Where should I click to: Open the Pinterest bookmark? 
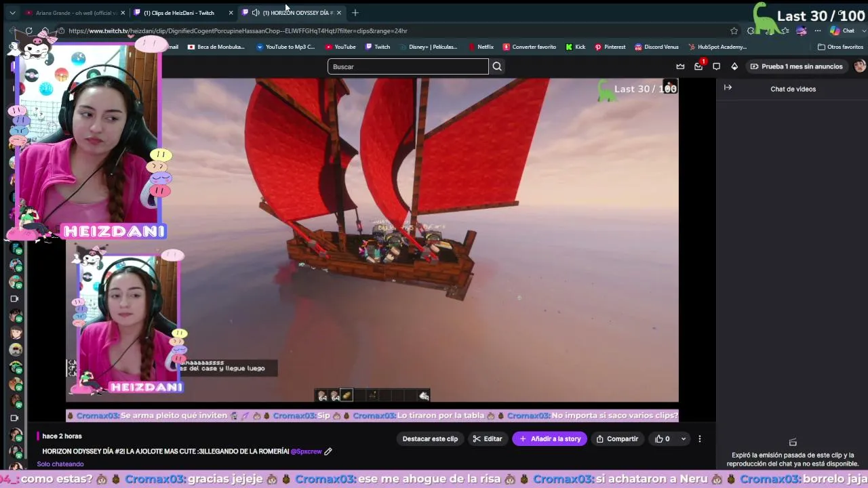coord(610,47)
